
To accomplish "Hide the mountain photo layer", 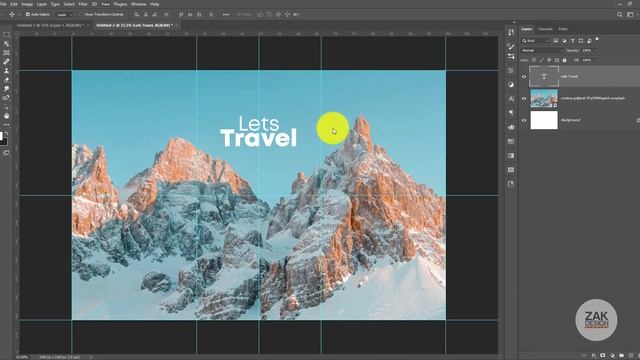I will pyautogui.click(x=524, y=98).
